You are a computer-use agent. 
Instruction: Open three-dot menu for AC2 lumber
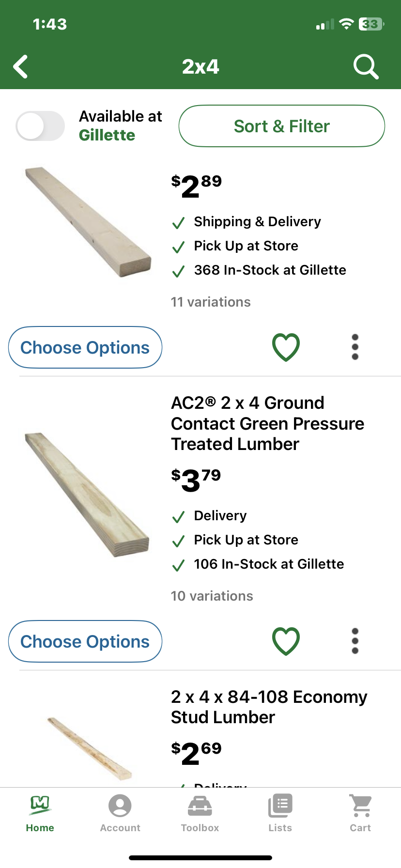pos(355,641)
